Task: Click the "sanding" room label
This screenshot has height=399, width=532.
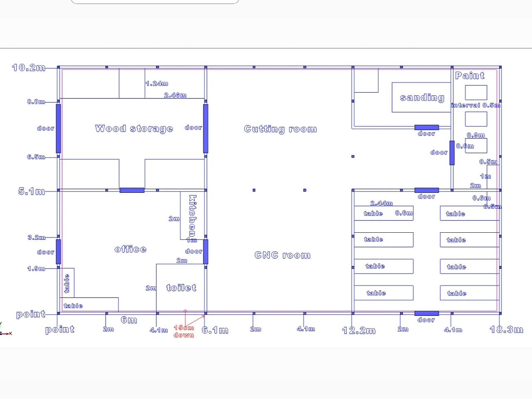Action: [422, 98]
